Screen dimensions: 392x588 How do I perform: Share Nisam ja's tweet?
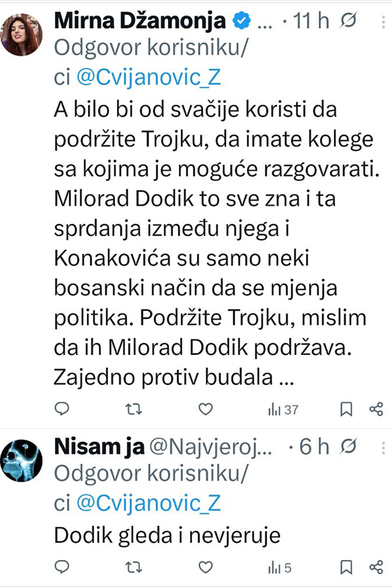376,566
